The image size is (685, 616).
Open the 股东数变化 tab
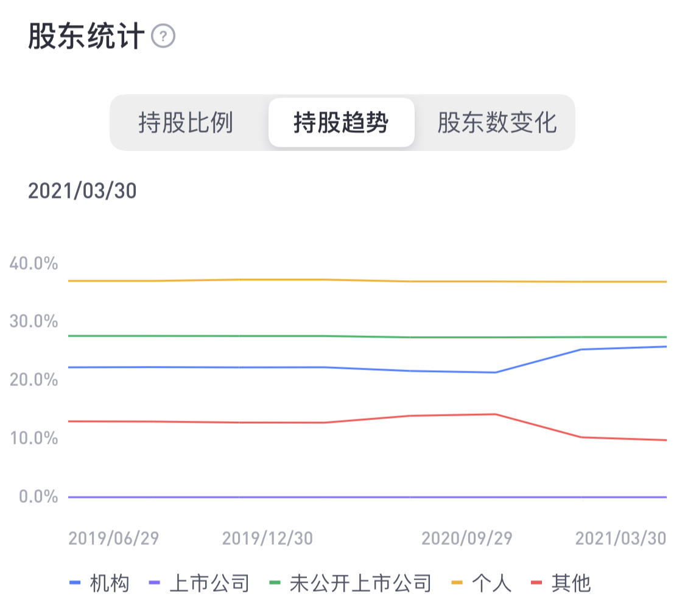[x=497, y=123]
